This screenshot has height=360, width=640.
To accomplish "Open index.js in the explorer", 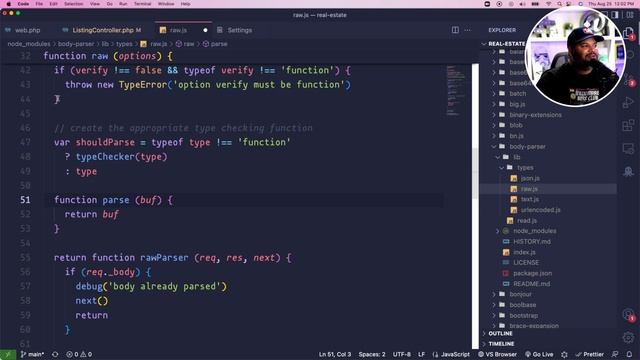I will coord(524,252).
